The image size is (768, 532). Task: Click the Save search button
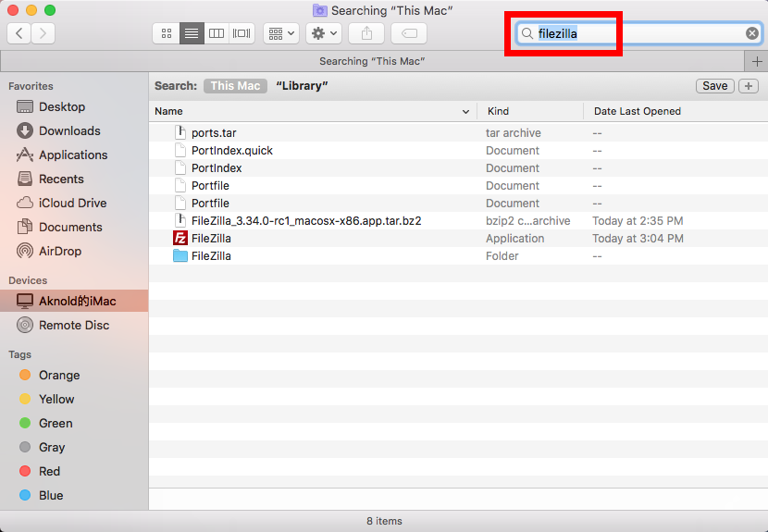click(x=714, y=86)
